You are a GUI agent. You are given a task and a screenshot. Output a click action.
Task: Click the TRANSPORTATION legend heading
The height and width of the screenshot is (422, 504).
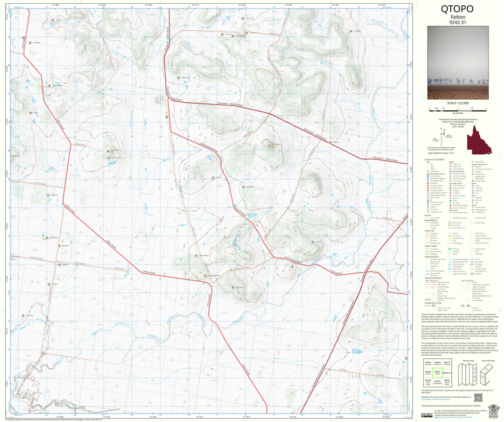[x=433, y=278]
